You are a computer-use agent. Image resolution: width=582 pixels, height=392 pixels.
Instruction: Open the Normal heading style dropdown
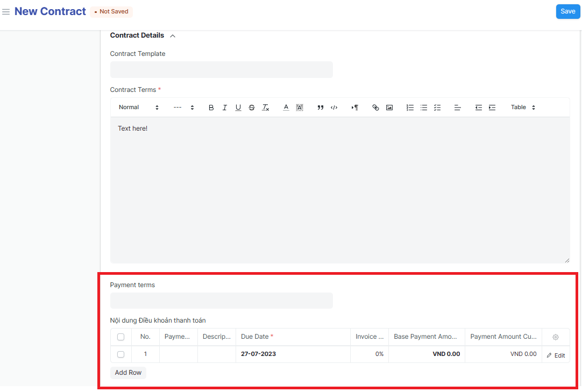[139, 108]
